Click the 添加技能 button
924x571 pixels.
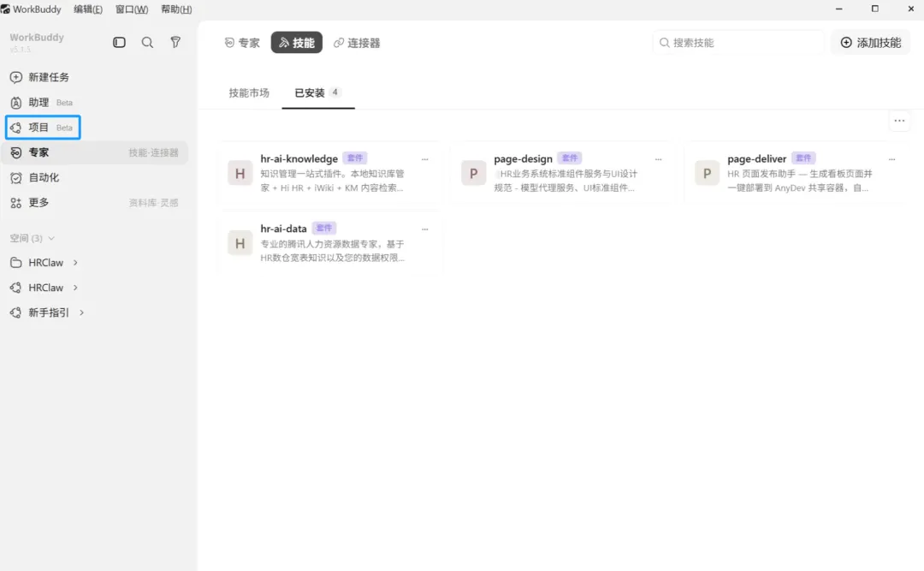(x=870, y=43)
